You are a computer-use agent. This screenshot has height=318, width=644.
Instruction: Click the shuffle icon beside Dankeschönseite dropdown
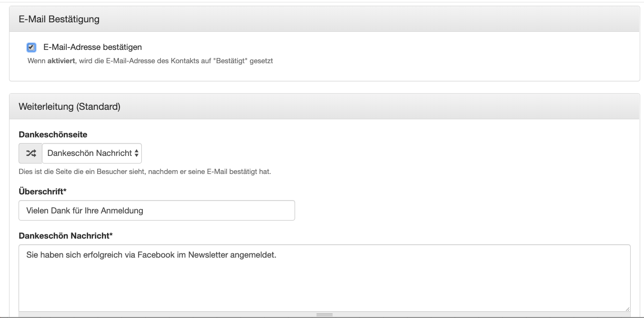(x=30, y=153)
